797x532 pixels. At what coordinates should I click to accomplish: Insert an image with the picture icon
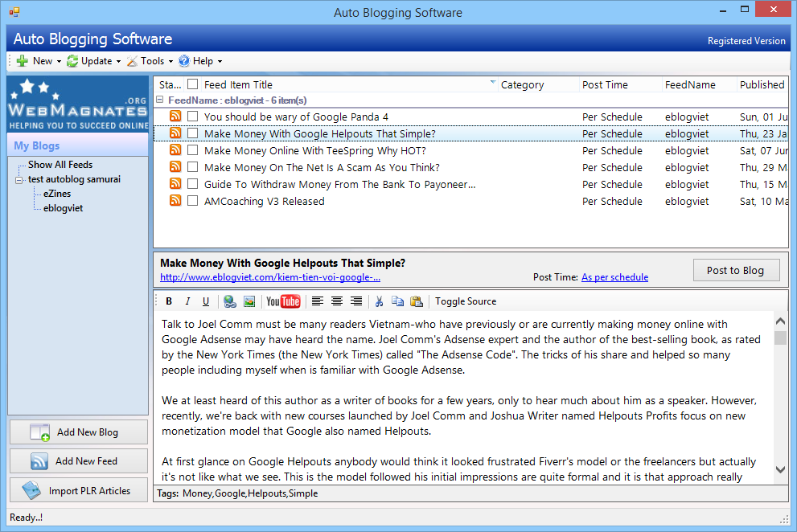click(x=249, y=301)
